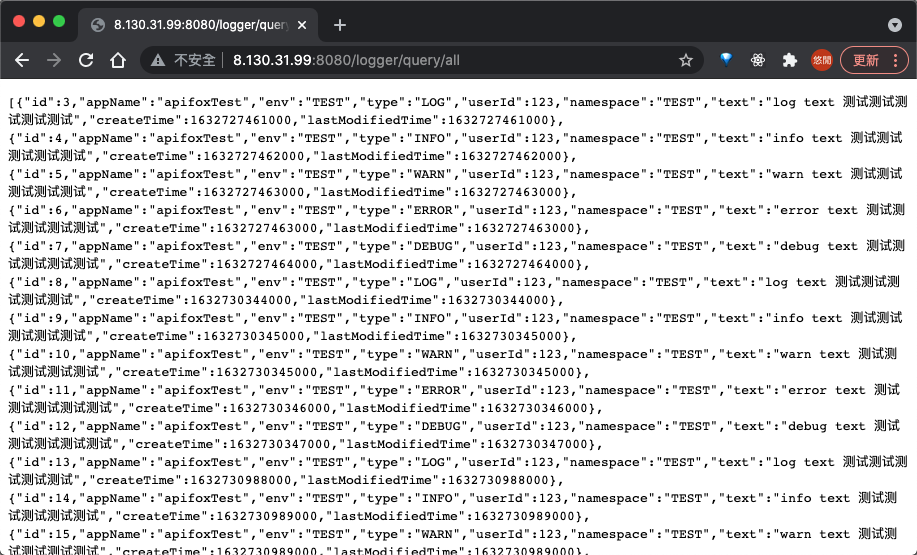Open the extensions puzzle menu

click(x=790, y=60)
